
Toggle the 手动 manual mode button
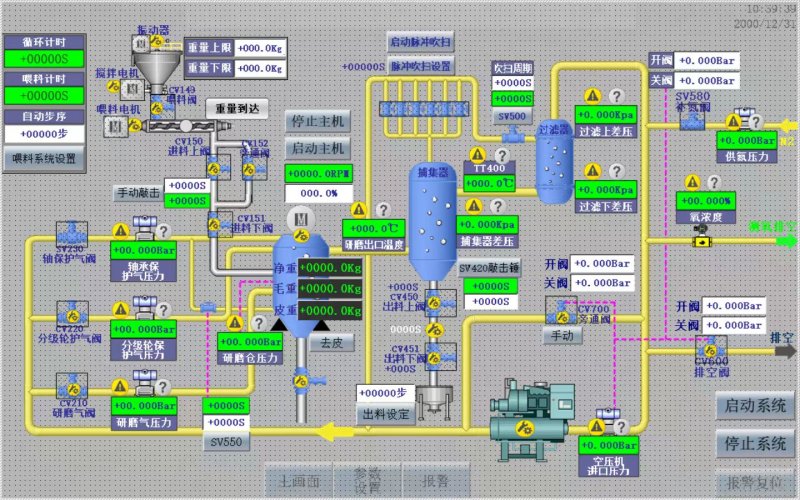tap(561, 336)
